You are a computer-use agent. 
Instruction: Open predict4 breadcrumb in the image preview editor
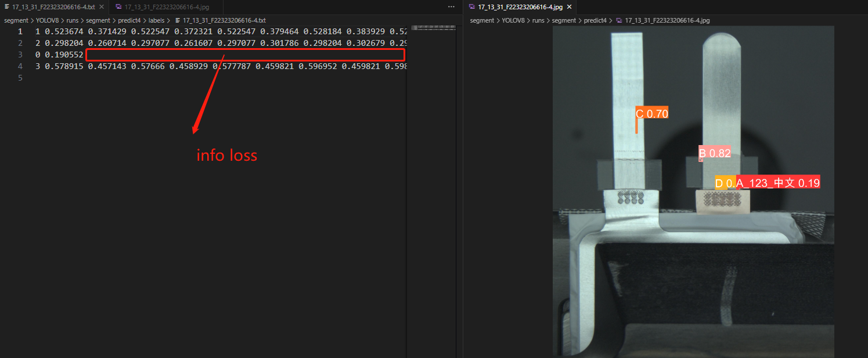pyautogui.click(x=594, y=20)
